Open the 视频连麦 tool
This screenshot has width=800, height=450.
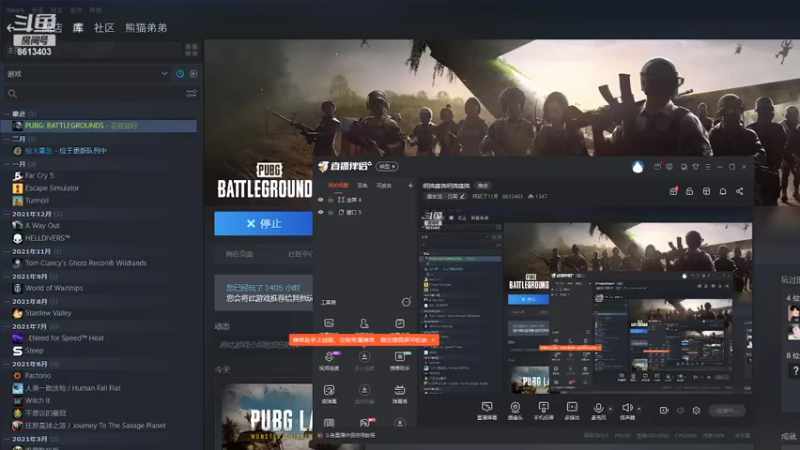coord(329,360)
